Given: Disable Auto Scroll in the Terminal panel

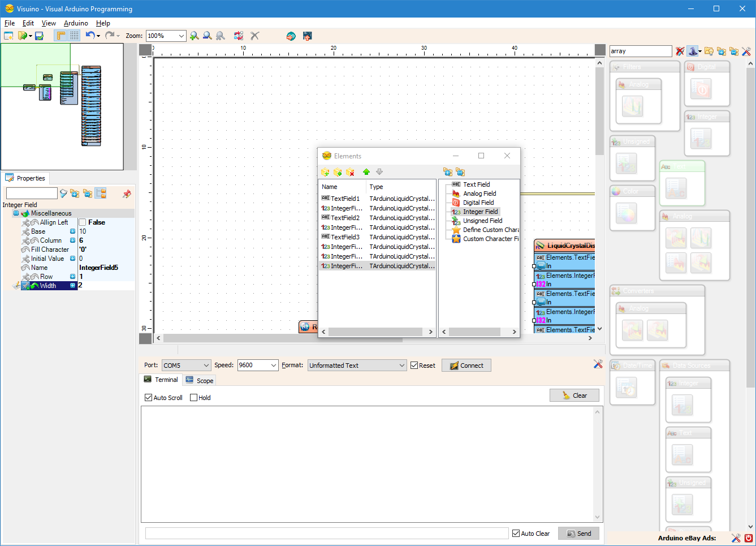Looking at the screenshot, I should 148,397.
